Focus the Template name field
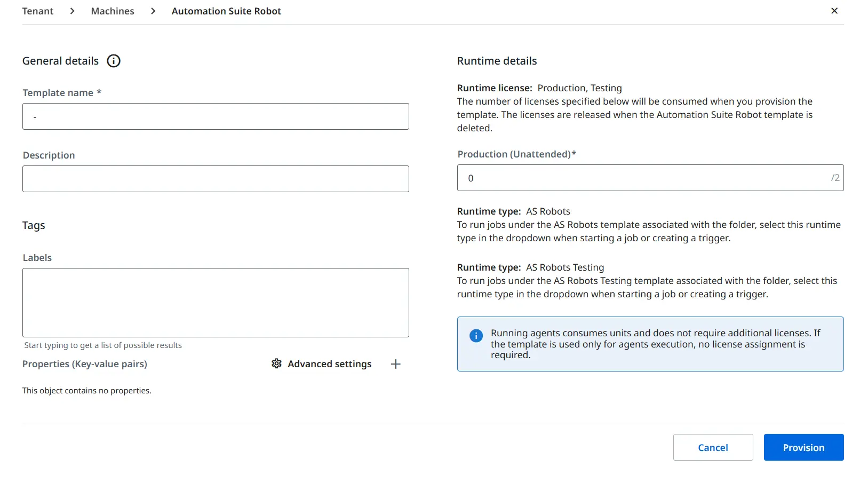Screen dimensions: 868x482 tap(216, 116)
